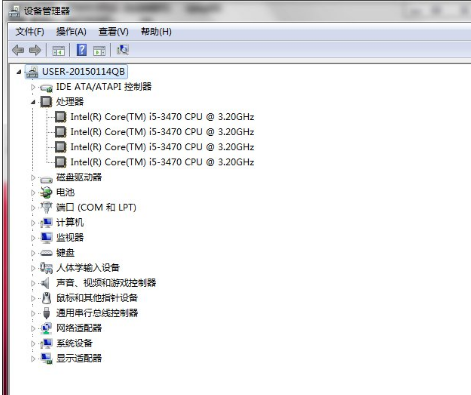The image size is (471, 395).
Task: Select the 显示适配器 label
Action: pyautogui.click(x=79, y=358)
